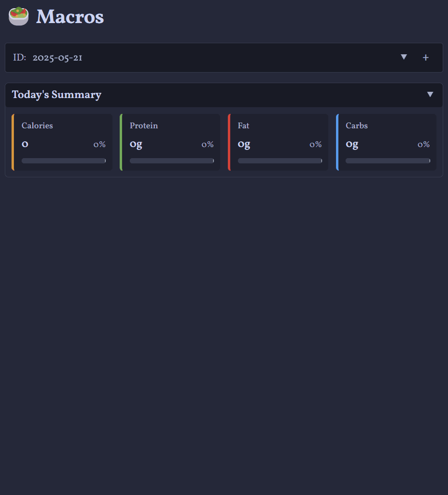Image resolution: width=448 pixels, height=495 pixels.
Task: Click the Protein progress bar
Action: click(172, 161)
